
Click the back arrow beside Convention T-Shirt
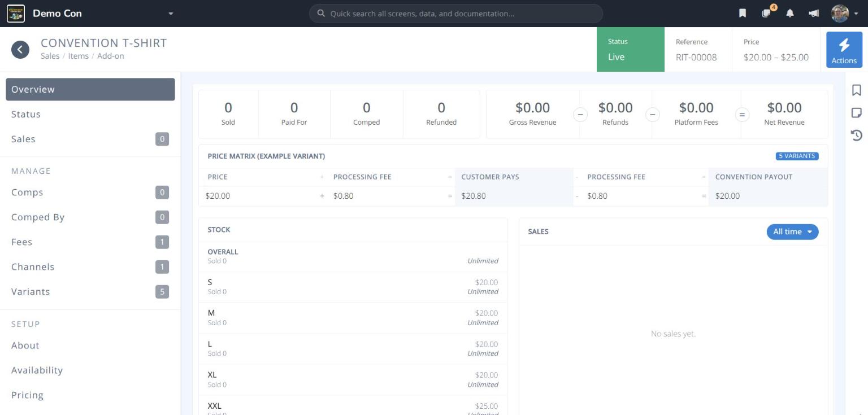pyautogui.click(x=20, y=50)
